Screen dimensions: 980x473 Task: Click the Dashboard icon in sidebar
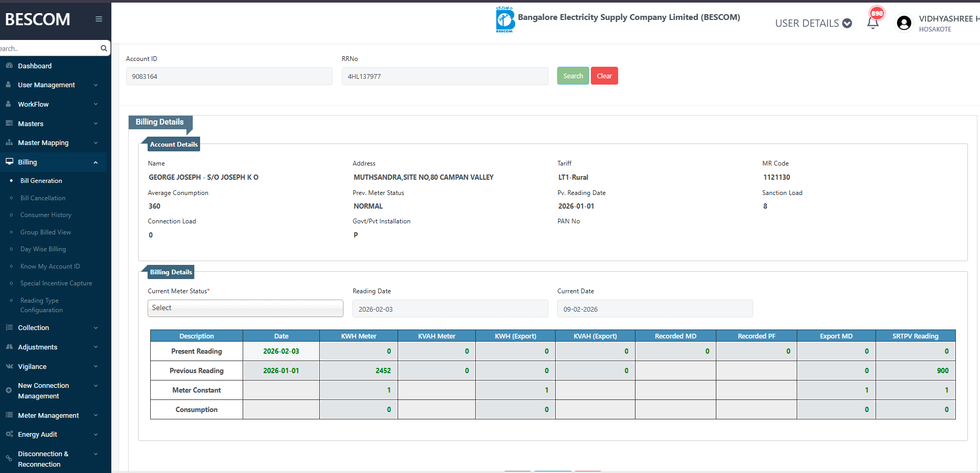coord(9,66)
